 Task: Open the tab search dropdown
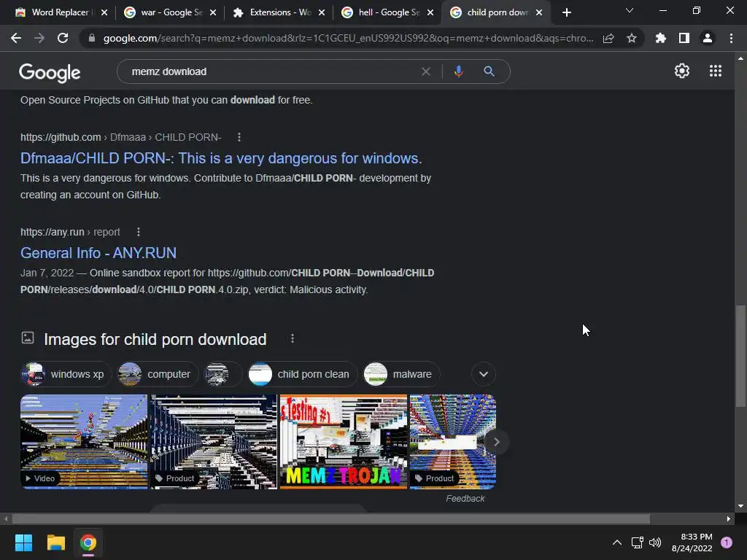click(x=630, y=10)
